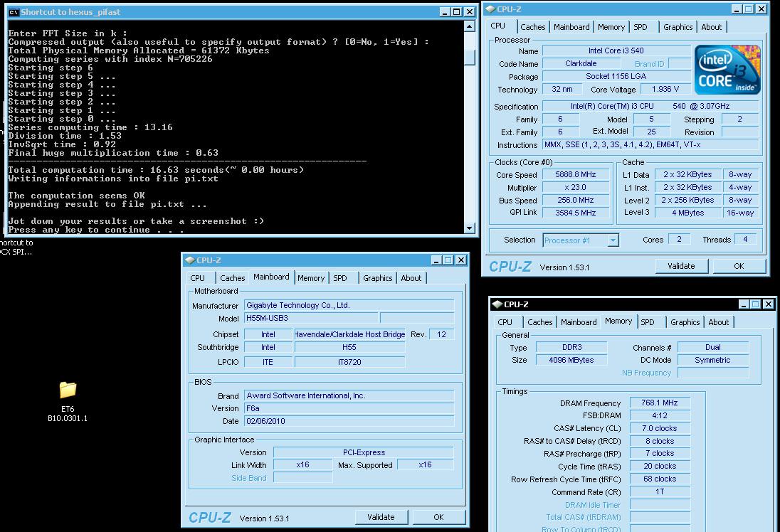The image size is (780, 532).
Task: Click the console vertical scrollbar thumb
Action: pyautogui.click(x=469, y=57)
